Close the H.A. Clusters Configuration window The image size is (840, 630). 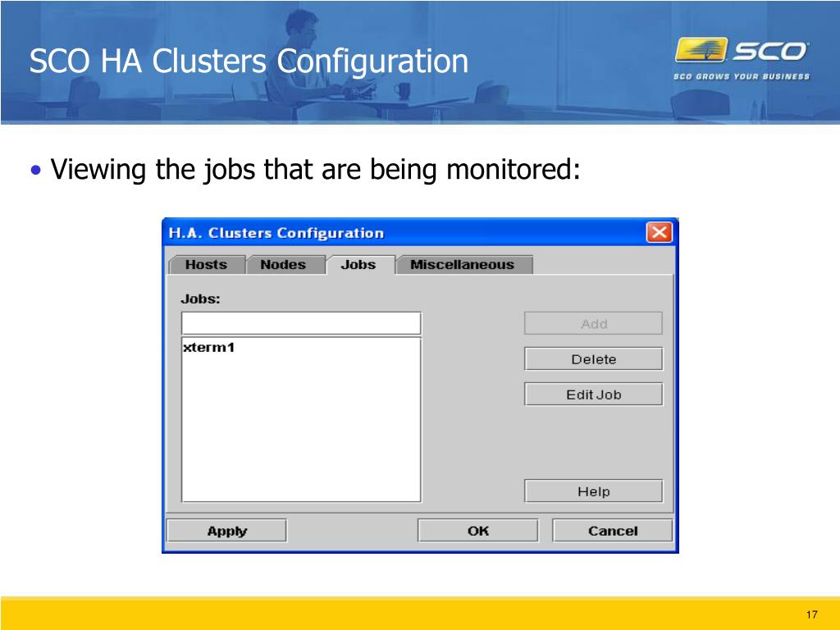(659, 232)
